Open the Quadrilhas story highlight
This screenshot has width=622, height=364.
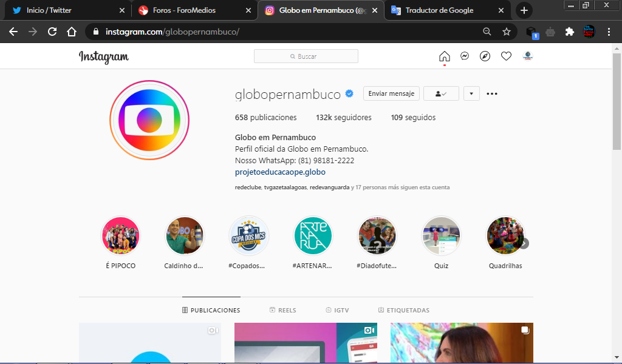click(505, 235)
